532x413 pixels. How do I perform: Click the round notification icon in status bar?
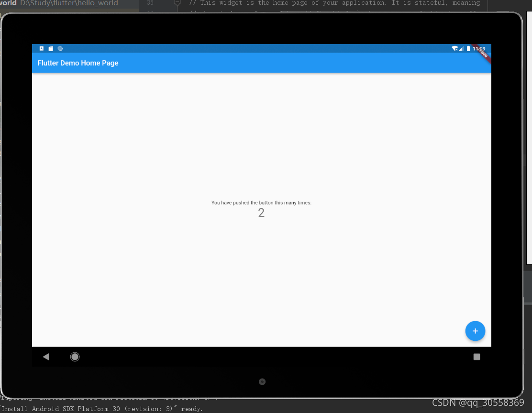(x=60, y=48)
